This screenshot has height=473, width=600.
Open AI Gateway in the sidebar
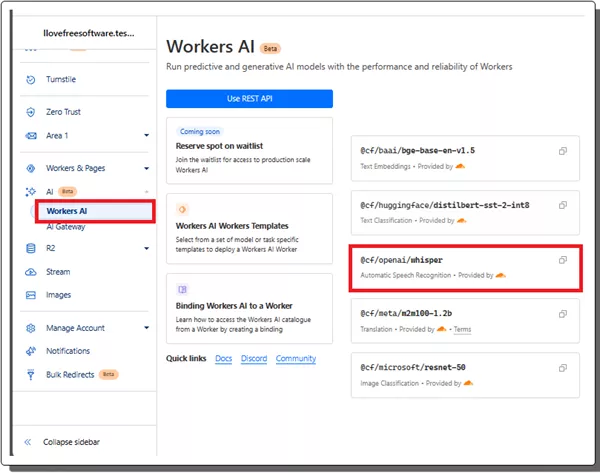[x=65, y=227]
